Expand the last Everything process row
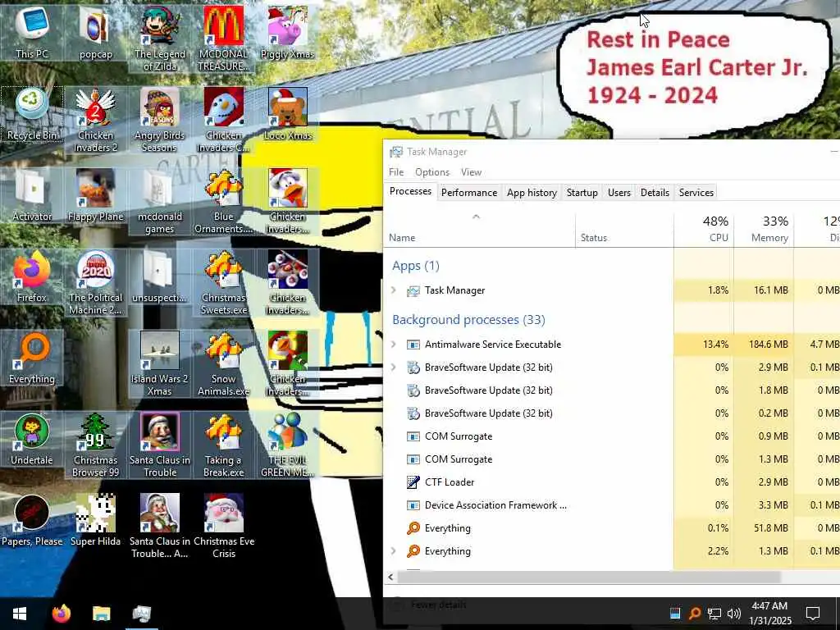 point(394,551)
